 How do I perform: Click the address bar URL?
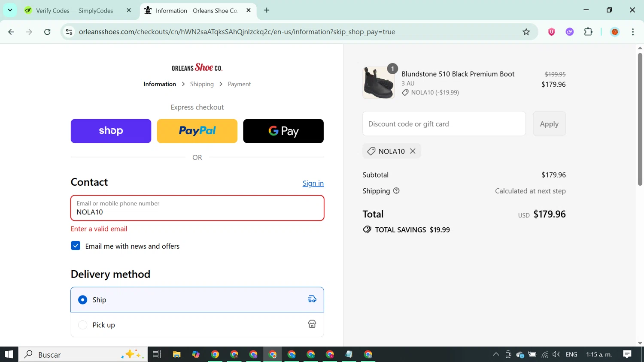pos(237,32)
